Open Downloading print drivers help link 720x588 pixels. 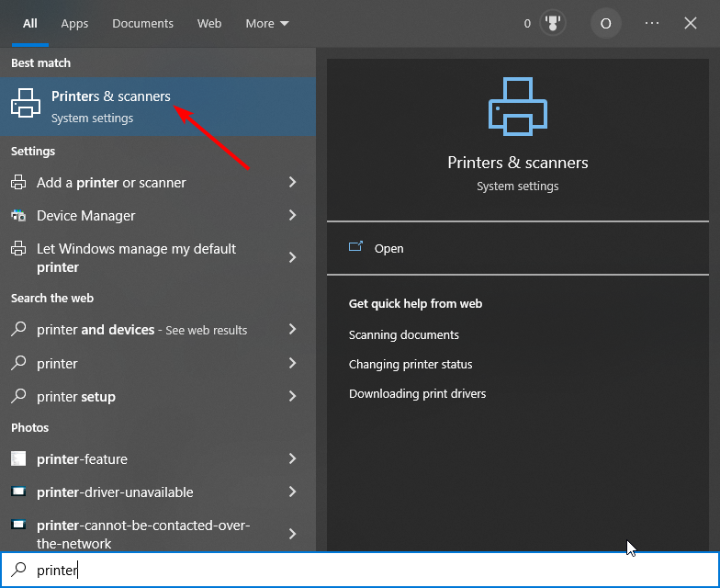417,393
